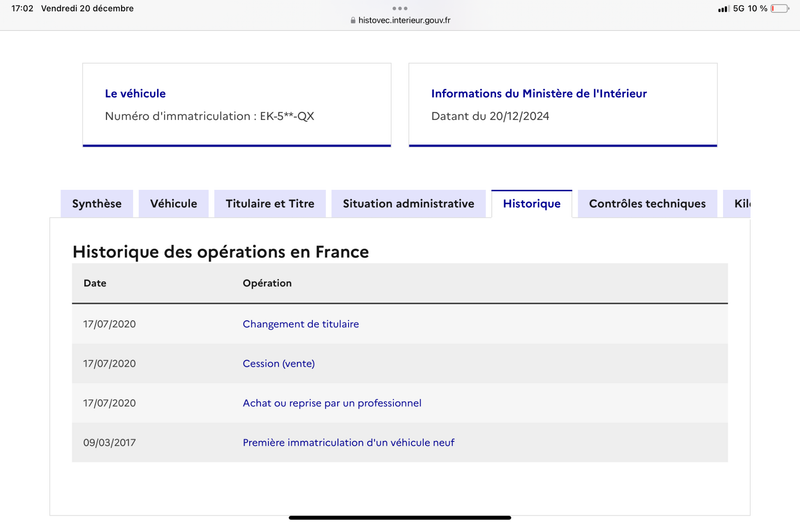Open Achat ou reprise par un professionnel

332,403
